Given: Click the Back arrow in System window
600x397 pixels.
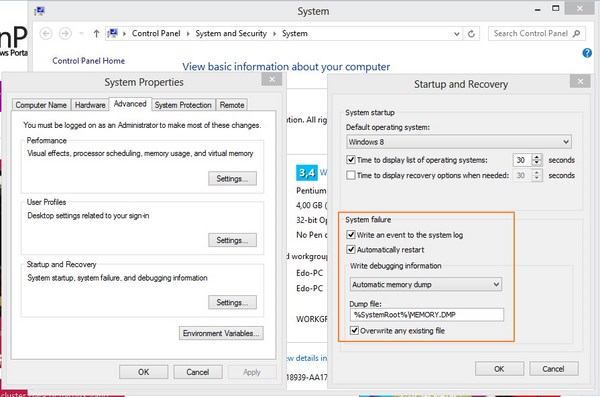Looking at the screenshot, I should coord(46,34).
